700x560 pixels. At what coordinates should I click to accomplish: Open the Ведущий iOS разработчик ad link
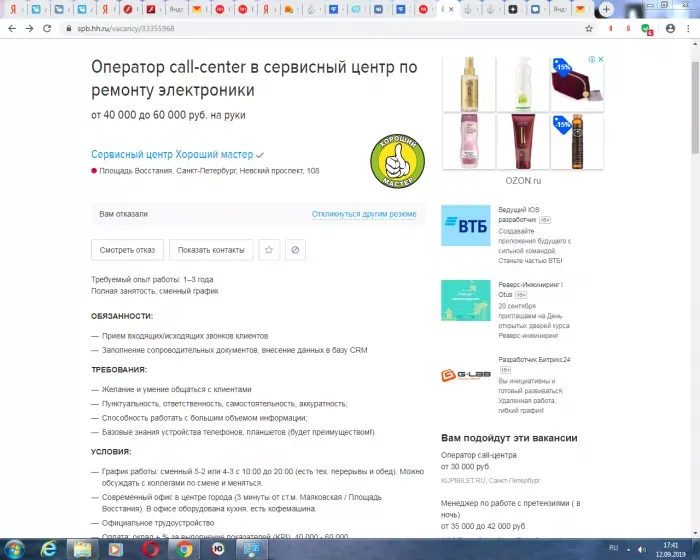(x=519, y=215)
